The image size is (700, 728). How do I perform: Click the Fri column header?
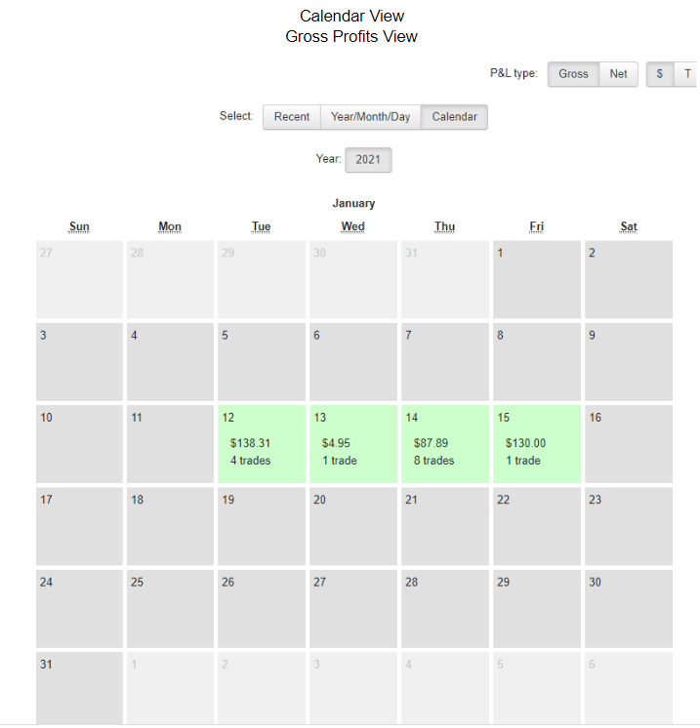pos(537,227)
